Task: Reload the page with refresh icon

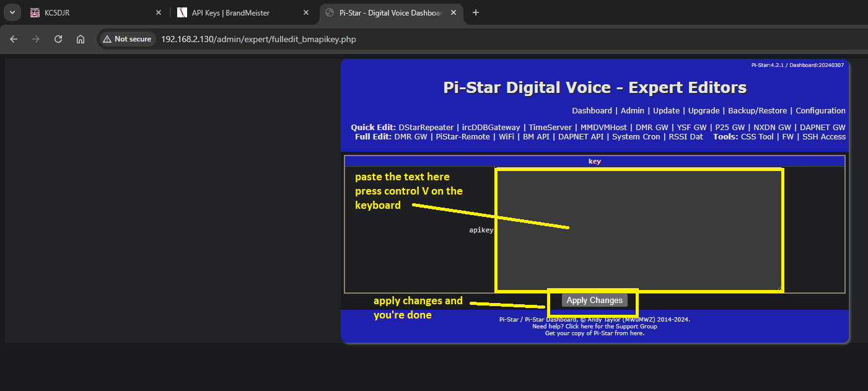Action: (58, 39)
